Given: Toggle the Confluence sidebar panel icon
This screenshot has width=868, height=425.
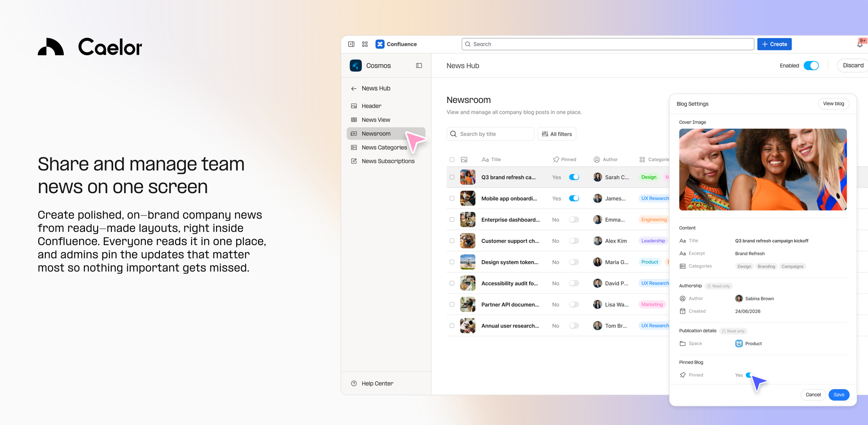Looking at the screenshot, I should 351,44.
